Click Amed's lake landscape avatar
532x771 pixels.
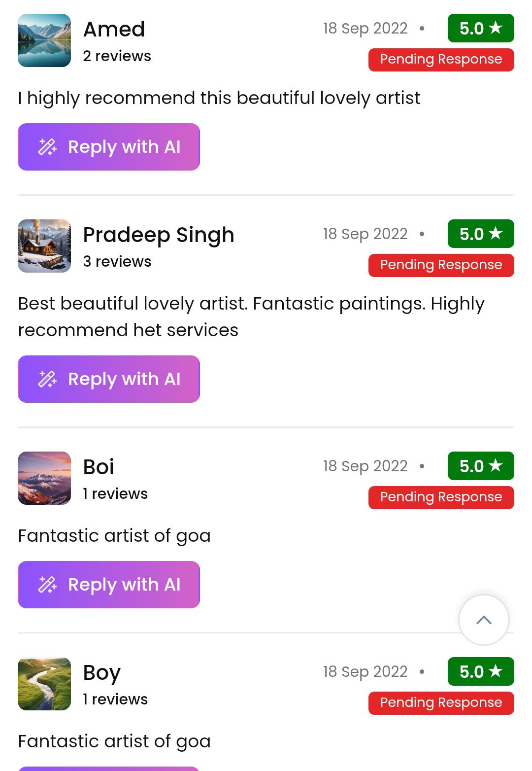pyautogui.click(x=44, y=40)
